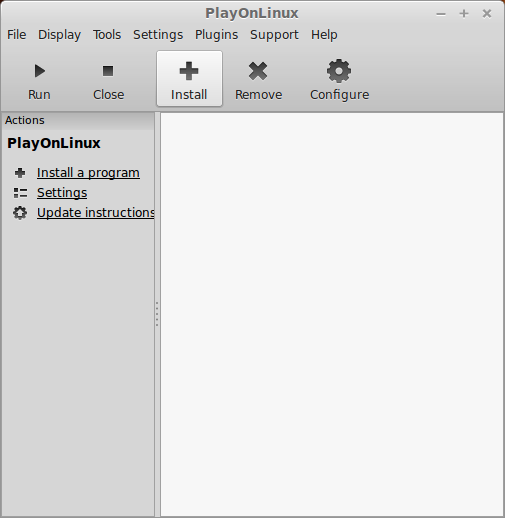Click plus icon beside Install a program

coord(20,173)
